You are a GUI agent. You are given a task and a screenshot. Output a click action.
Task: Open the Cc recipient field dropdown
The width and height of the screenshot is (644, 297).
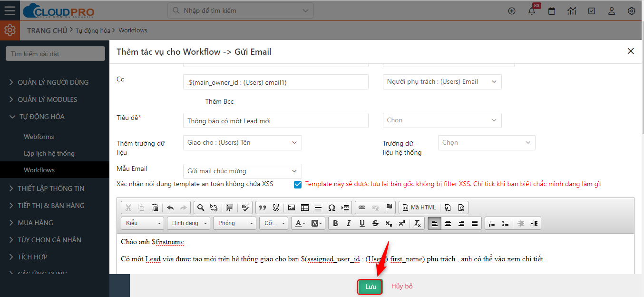(442, 82)
